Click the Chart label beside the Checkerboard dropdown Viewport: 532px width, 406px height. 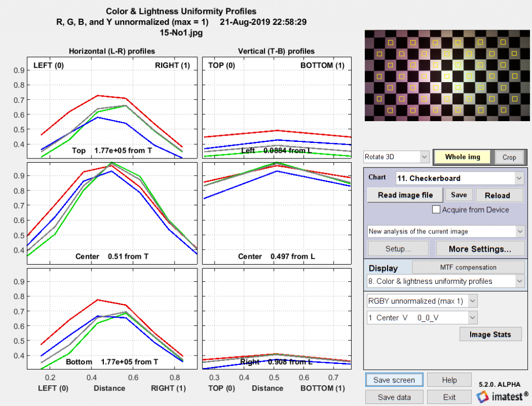[377, 177]
